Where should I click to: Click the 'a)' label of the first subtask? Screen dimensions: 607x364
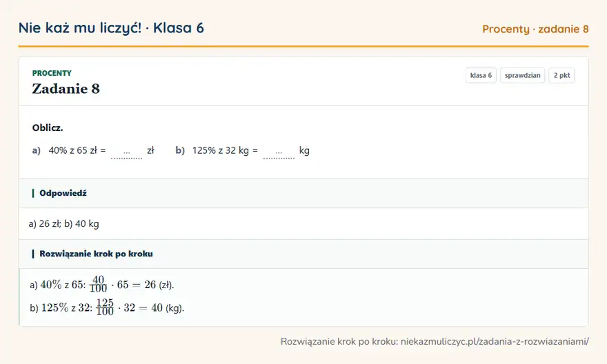tap(37, 150)
